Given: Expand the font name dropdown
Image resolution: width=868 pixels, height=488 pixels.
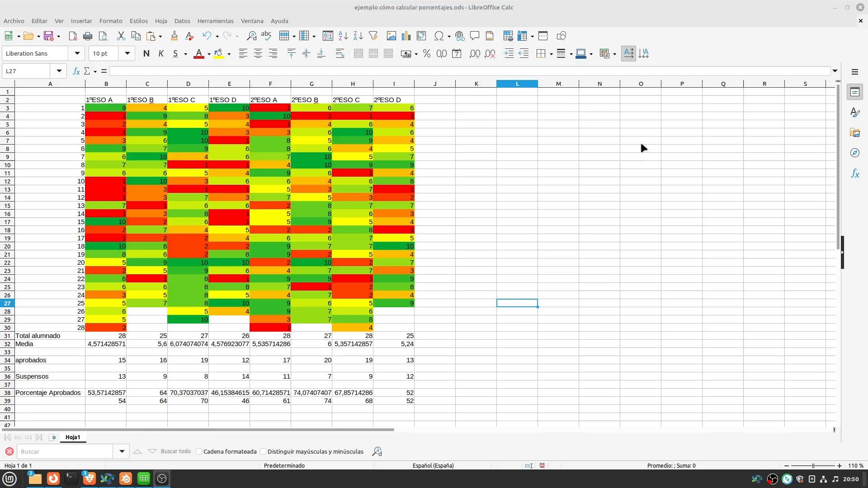Looking at the screenshot, I should pyautogui.click(x=77, y=54).
